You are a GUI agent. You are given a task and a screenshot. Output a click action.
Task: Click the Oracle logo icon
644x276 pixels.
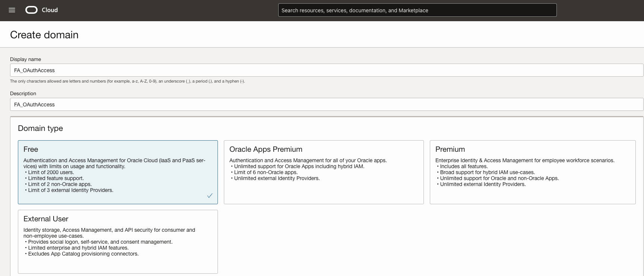click(31, 10)
